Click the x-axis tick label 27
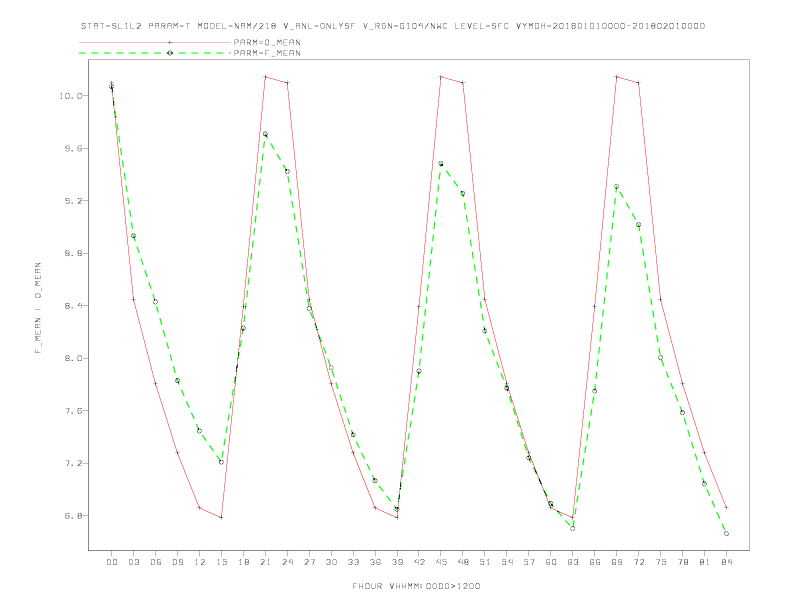The width and height of the screenshot is (792, 612). [309, 562]
